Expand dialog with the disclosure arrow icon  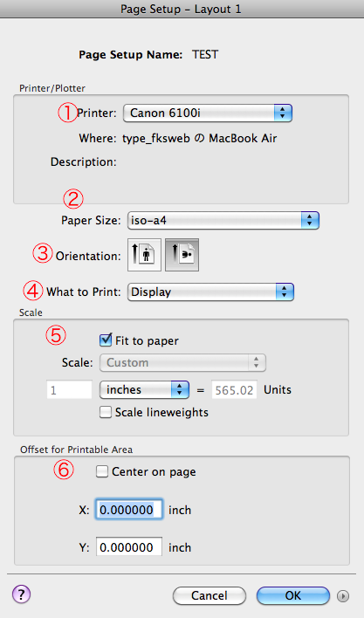[343, 596]
